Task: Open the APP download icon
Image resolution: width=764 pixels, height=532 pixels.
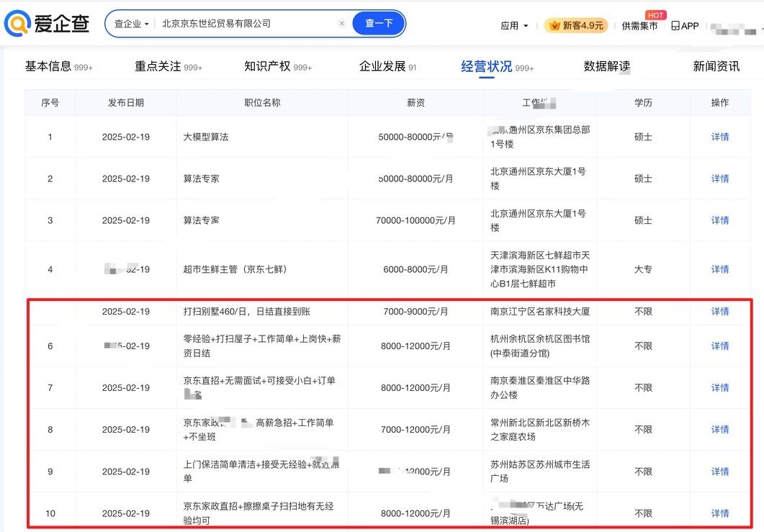Action: pyautogui.click(x=675, y=26)
